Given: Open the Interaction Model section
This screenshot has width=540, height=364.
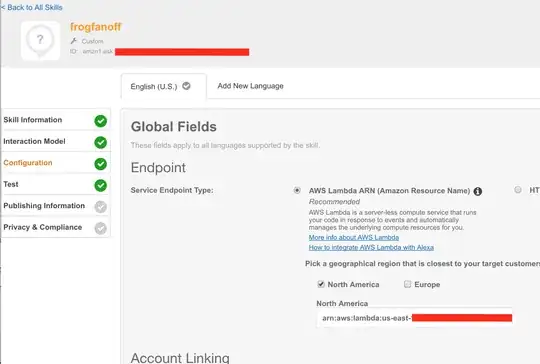Looking at the screenshot, I should pyautogui.click(x=56, y=141).
